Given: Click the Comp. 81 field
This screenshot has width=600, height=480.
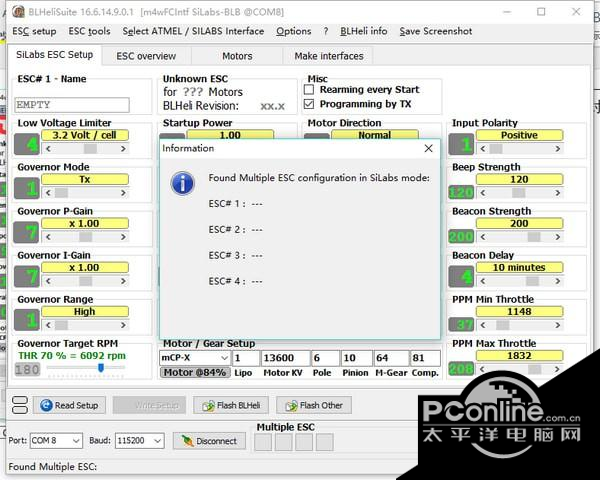Looking at the screenshot, I should tap(425, 358).
